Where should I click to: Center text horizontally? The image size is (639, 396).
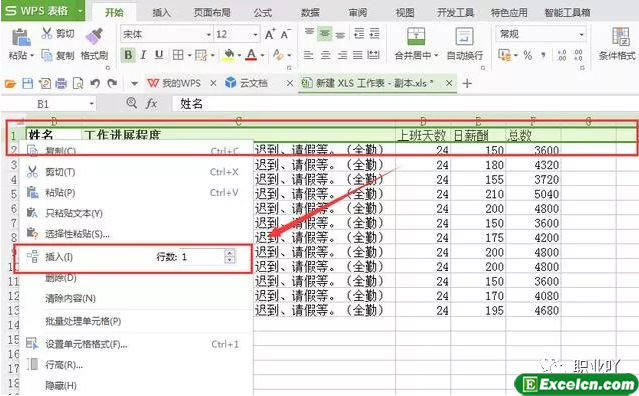coord(325,55)
